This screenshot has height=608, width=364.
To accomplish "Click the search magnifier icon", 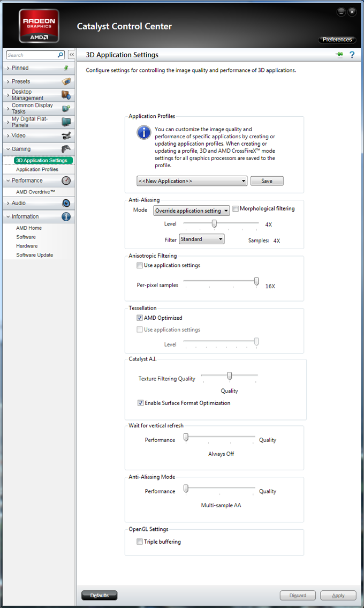I will point(60,55).
